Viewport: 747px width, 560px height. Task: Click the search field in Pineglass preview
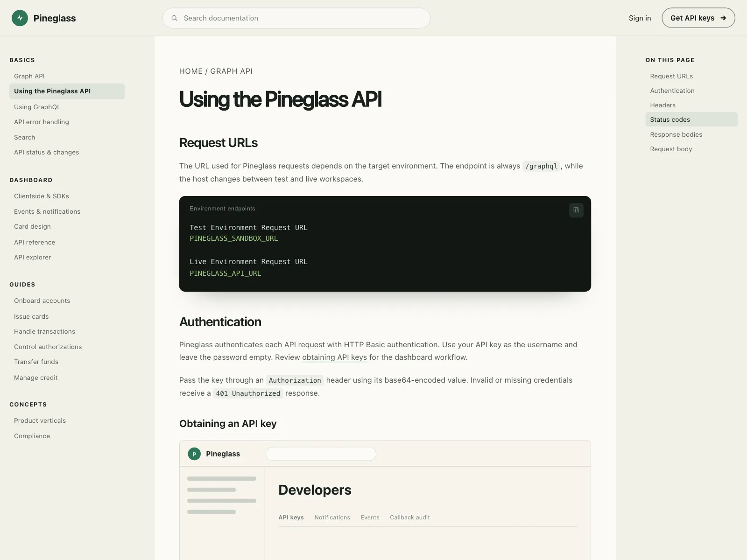coord(321,454)
